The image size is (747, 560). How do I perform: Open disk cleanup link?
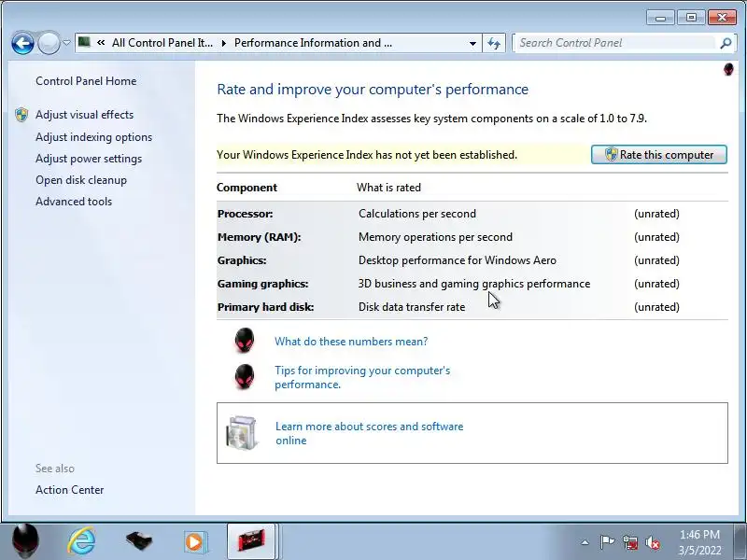pos(81,180)
